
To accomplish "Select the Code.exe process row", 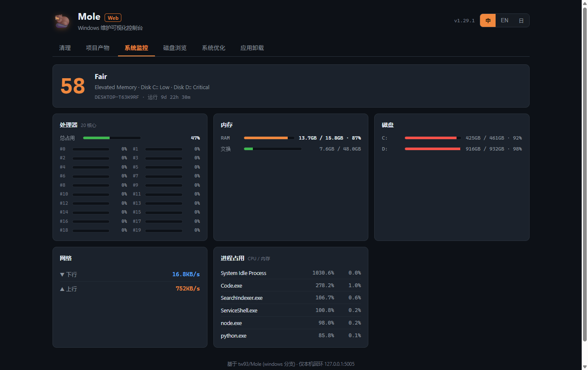I will pyautogui.click(x=291, y=285).
